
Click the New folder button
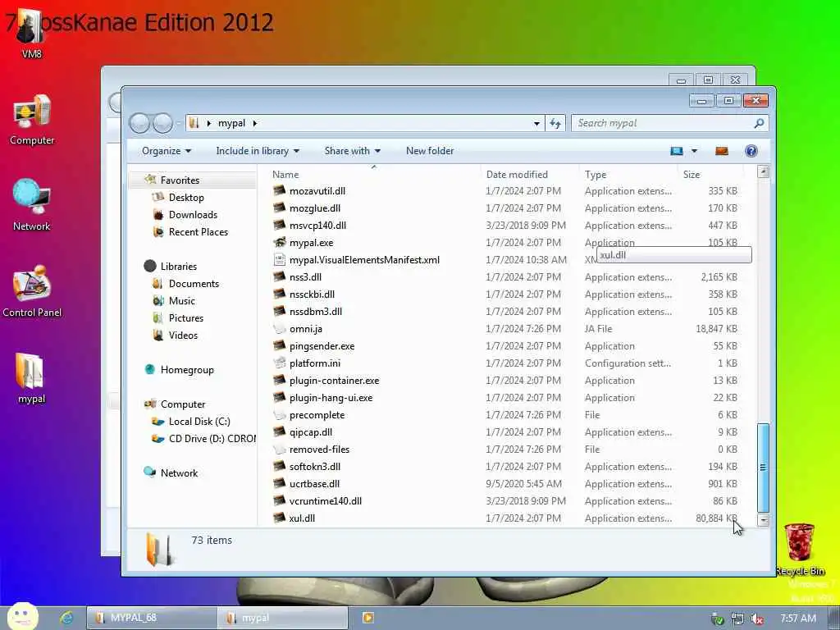coord(430,151)
